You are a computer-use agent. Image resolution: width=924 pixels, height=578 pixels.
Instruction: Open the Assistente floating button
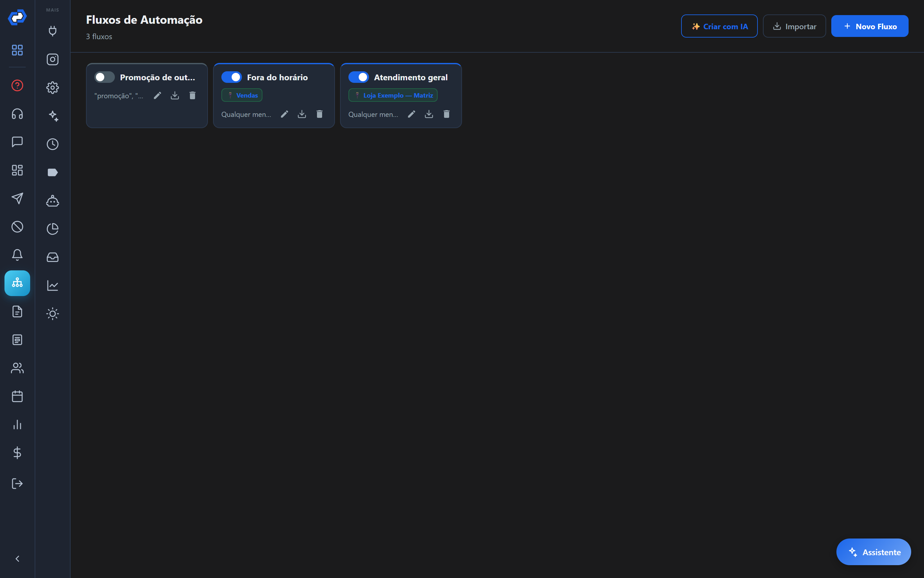pos(873,552)
